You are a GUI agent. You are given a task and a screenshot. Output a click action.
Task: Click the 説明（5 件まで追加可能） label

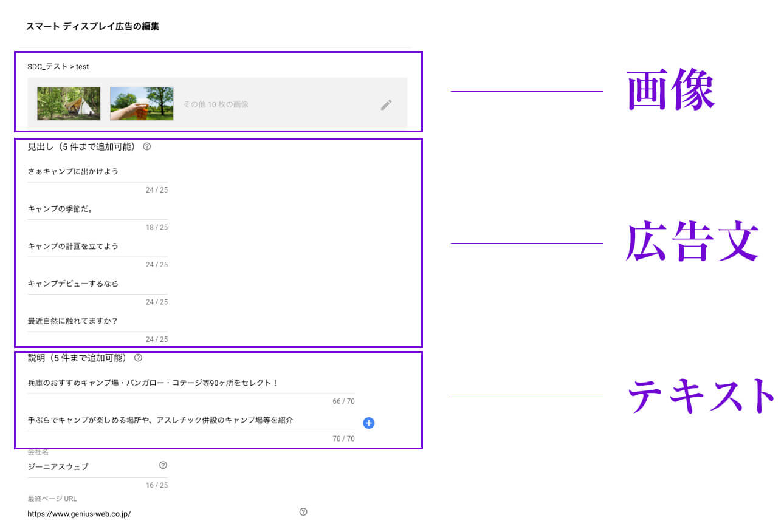point(79,358)
